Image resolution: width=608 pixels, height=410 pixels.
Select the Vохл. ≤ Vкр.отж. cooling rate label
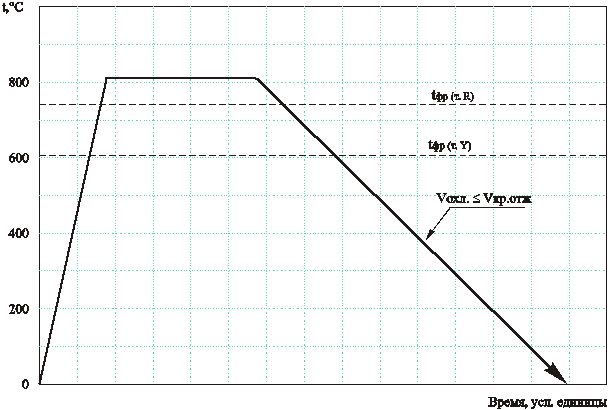(x=485, y=200)
